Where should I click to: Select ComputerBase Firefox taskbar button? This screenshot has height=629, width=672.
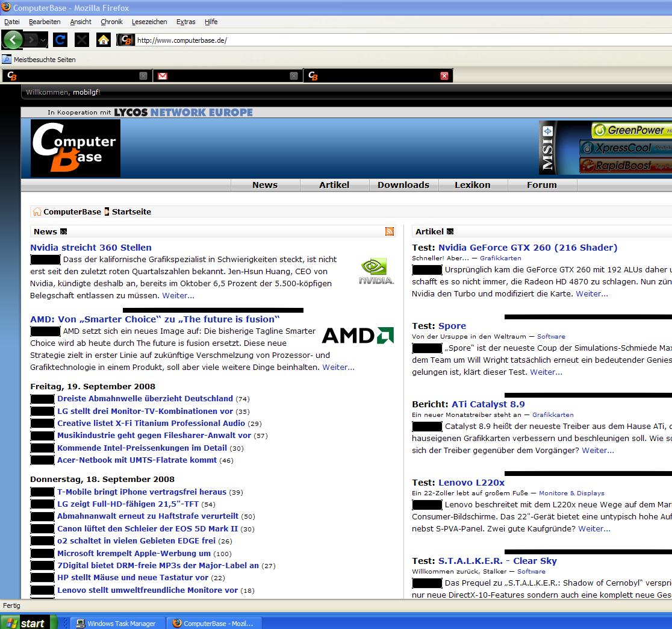point(213,624)
